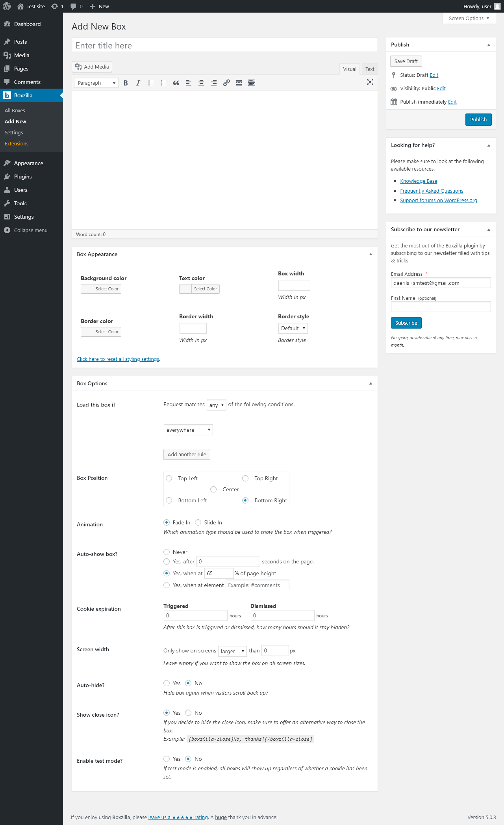Open distraction-free writing mode icon
The image size is (504, 825).
(x=370, y=82)
